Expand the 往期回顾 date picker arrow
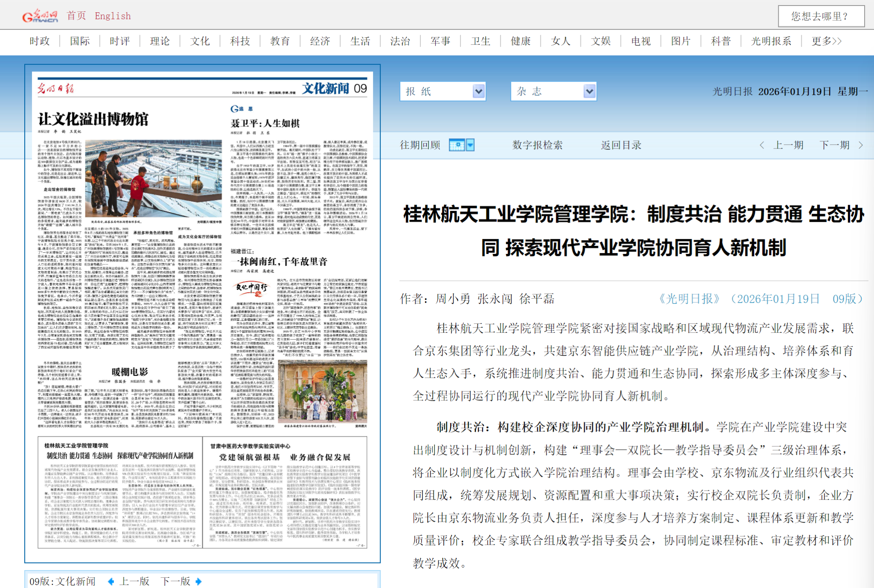Viewport: 874px width, 588px height. (470, 145)
